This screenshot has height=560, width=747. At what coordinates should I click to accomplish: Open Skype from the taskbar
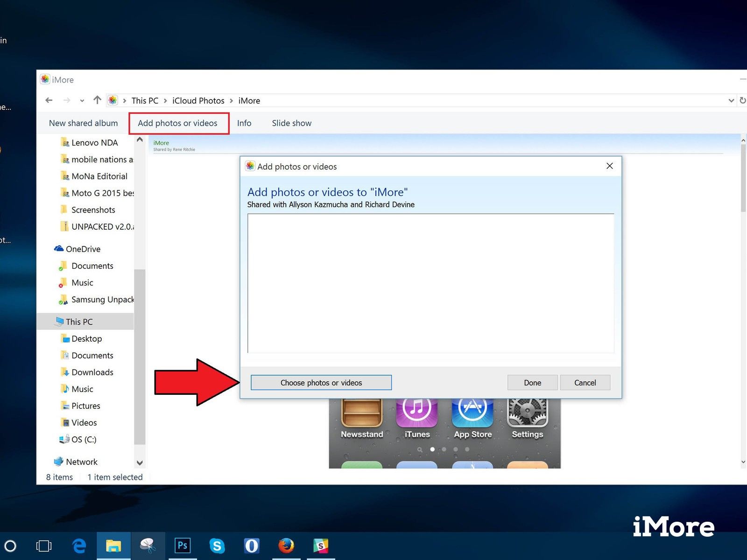(x=217, y=546)
